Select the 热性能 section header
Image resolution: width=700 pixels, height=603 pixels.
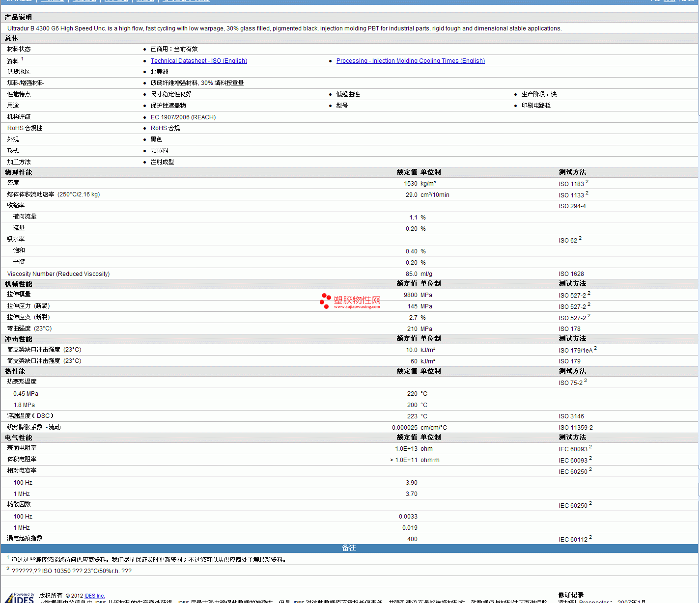point(15,371)
